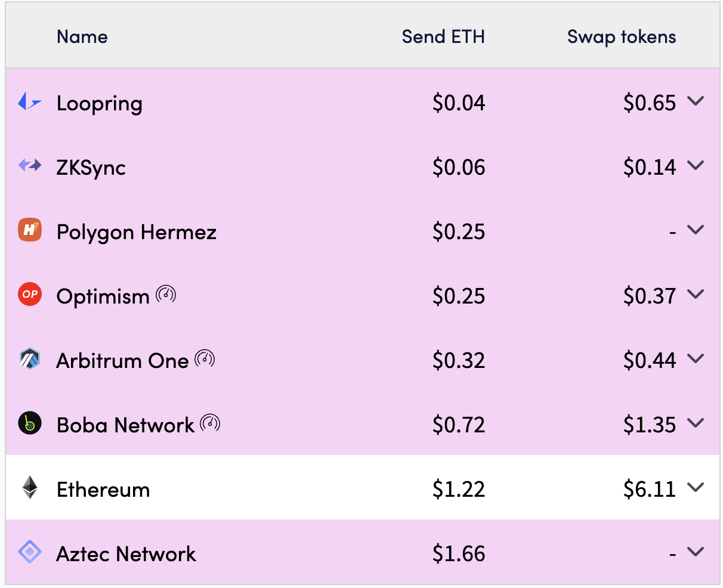The width and height of the screenshot is (723, 588).
Task: Click the gauge icon beside Boba Network
Action: tap(211, 423)
